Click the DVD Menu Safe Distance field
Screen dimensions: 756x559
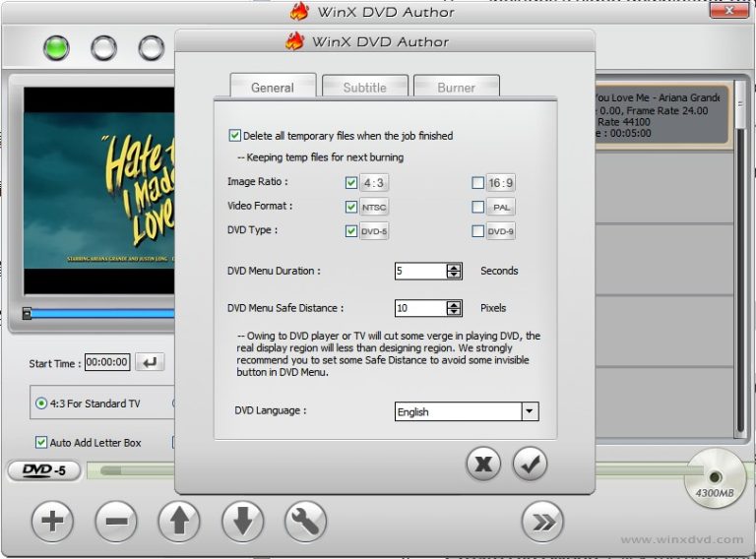tap(421, 308)
